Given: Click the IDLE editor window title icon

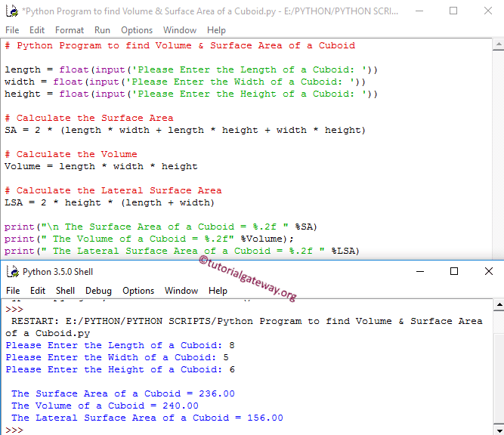Looking at the screenshot, I should click(12, 11).
